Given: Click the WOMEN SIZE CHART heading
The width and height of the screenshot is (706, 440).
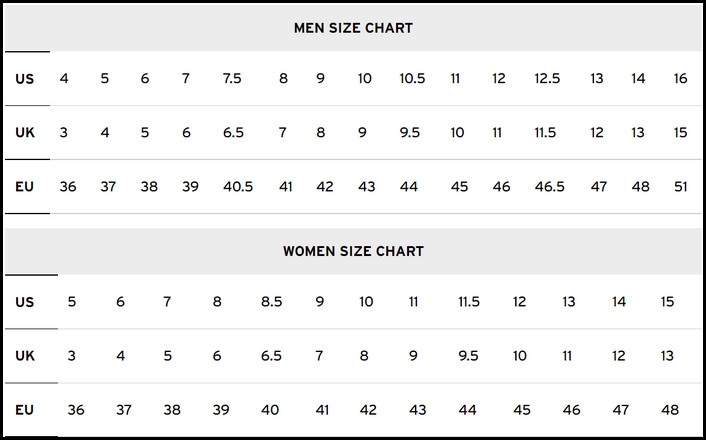Looking at the screenshot, I should (x=353, y=251).
